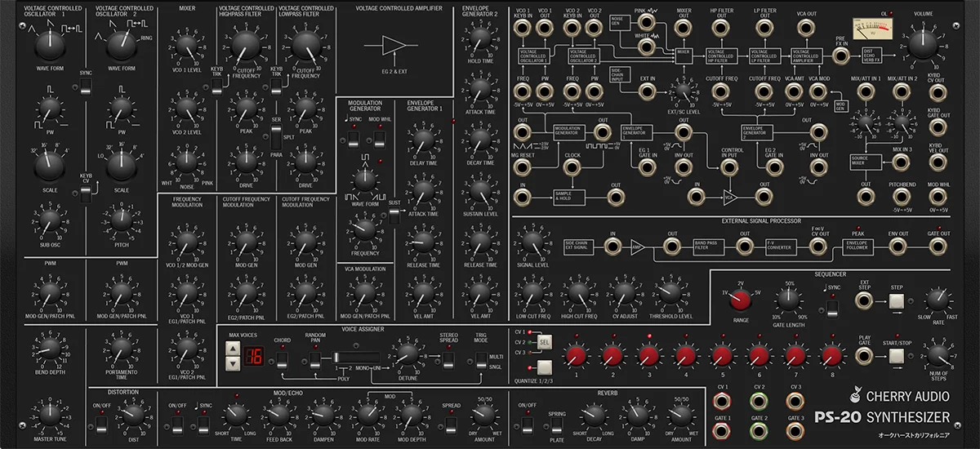Click the orange CV 3 output jack
The image size is (980, 449).
pyautogui.click(x=796, y=400)
